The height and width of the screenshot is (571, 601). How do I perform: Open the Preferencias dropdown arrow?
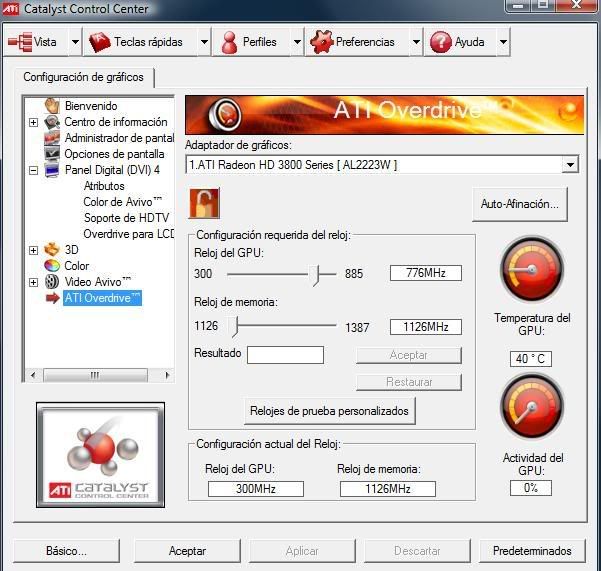[416, 42]
